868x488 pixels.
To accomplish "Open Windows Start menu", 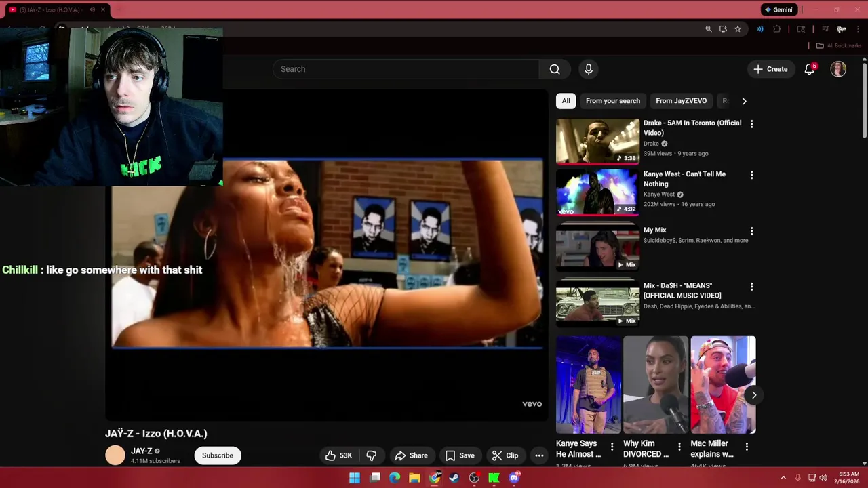I will [x=355, y=478].
